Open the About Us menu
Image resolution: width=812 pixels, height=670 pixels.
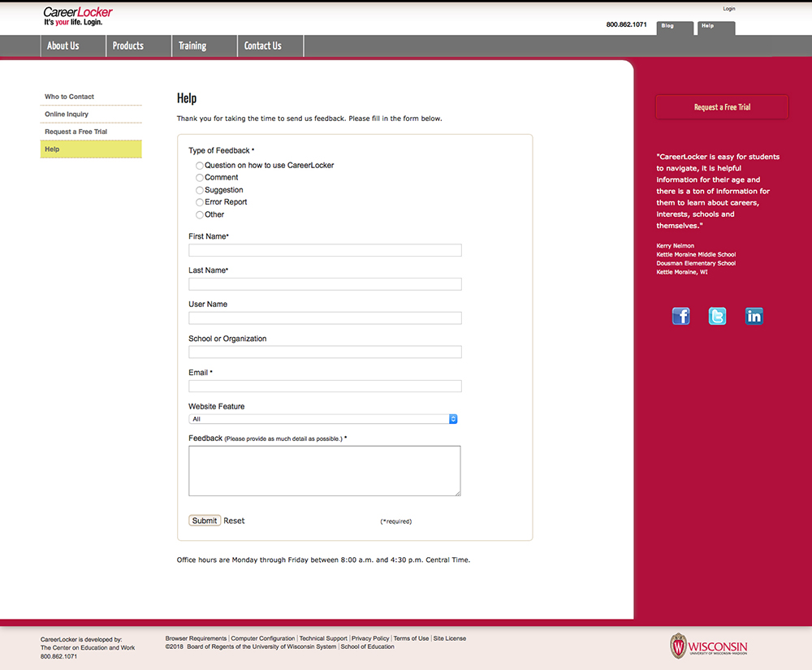pos(73,45)
